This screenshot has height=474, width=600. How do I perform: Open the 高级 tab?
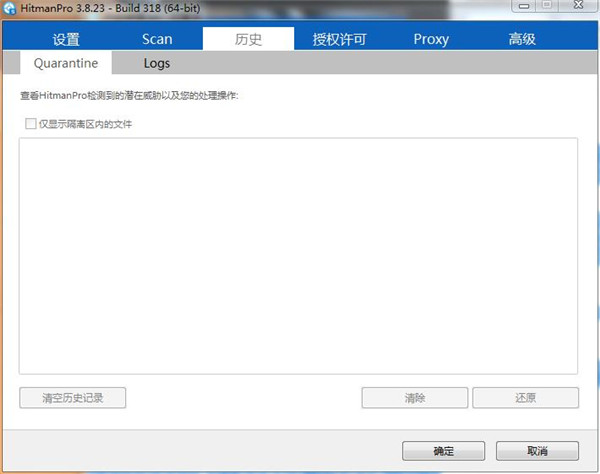(x=522, y=39)
